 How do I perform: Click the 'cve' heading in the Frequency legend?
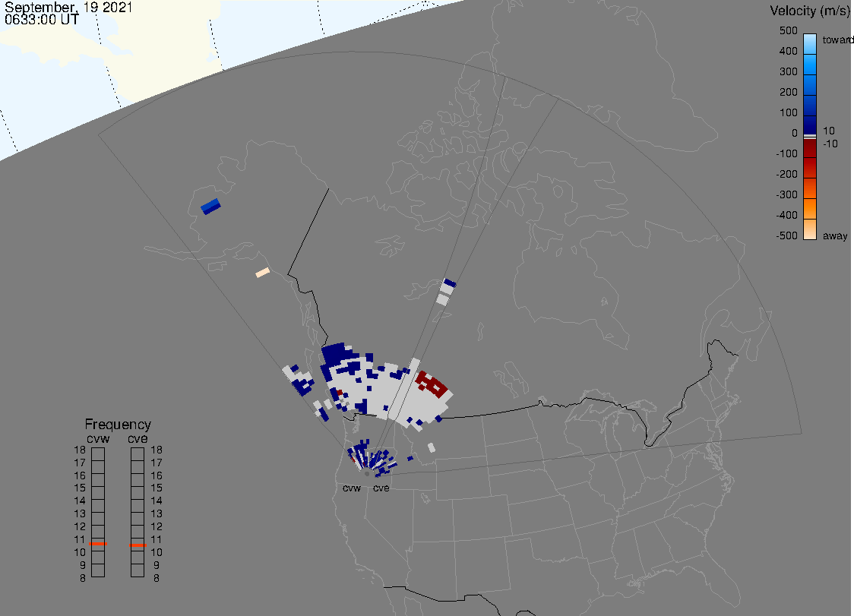pyautogui.click(x=138, y=438)
